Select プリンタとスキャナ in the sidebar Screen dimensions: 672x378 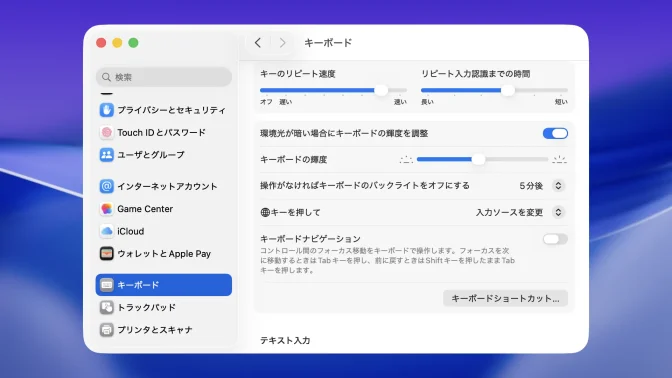pos(164,330)
